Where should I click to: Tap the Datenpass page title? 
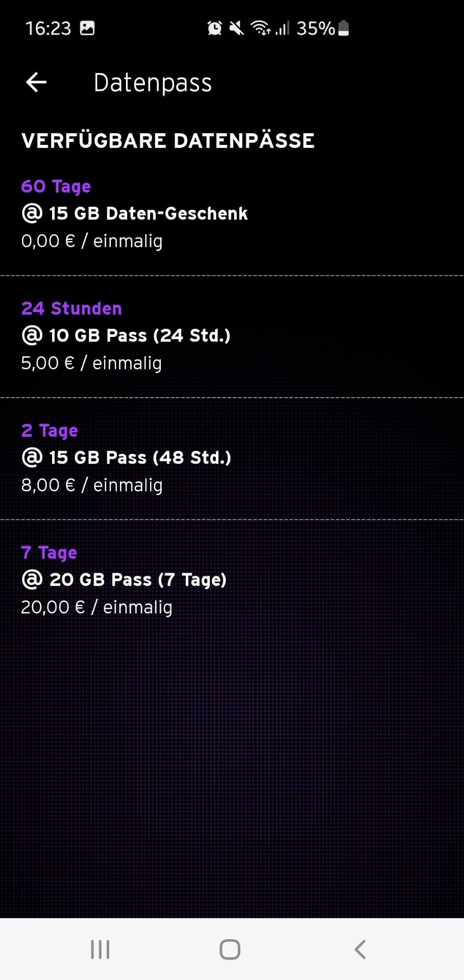tap(153, 83)
